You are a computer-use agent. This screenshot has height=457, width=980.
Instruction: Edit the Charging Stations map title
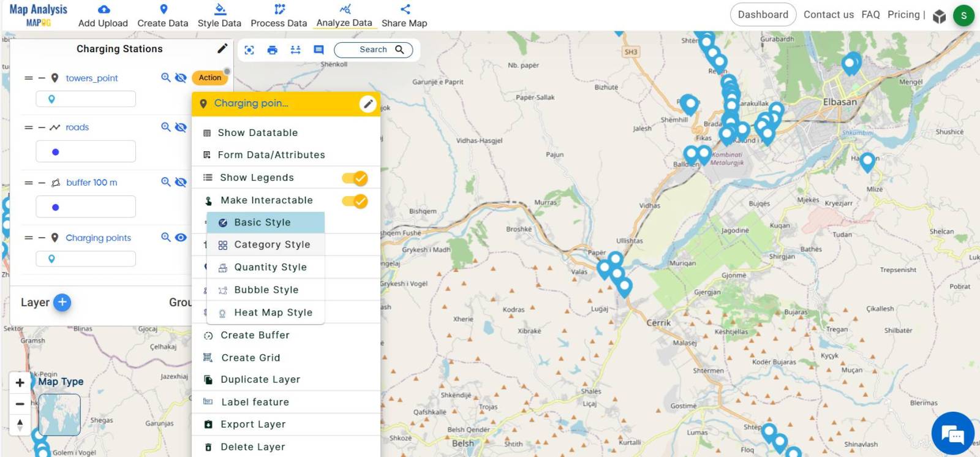pos(222,48)
